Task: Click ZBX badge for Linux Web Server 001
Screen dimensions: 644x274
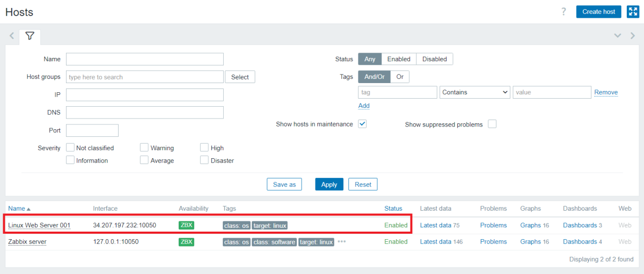Action: coord(186,225)
